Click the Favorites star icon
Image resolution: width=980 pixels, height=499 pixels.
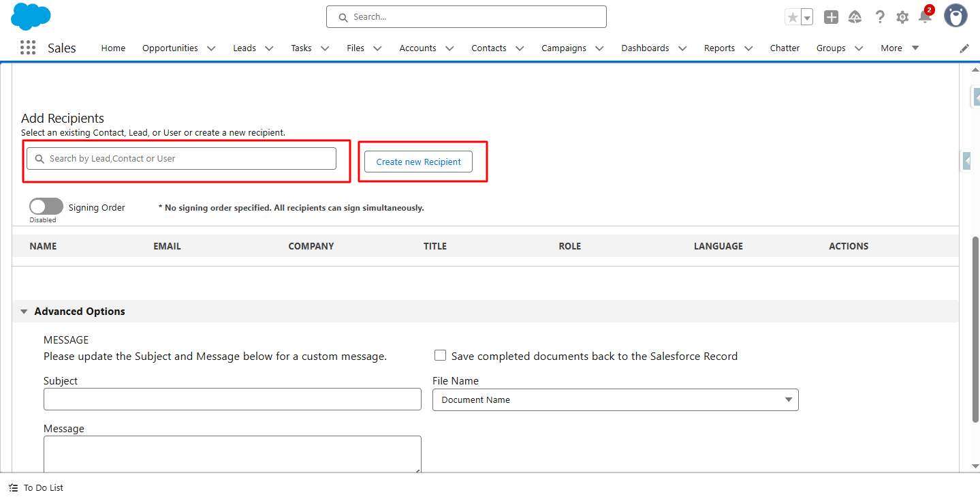click(x=793, y=18)
